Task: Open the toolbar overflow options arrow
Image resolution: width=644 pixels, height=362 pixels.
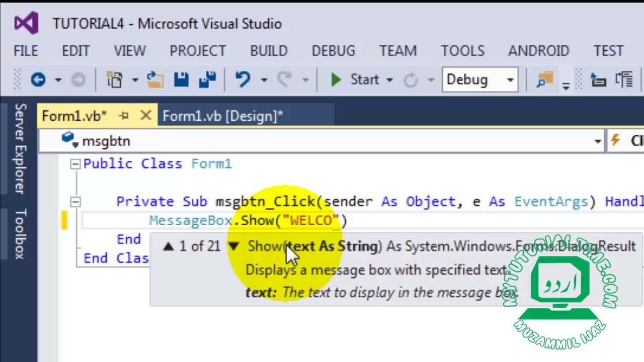Action: [x=566, y=86]
